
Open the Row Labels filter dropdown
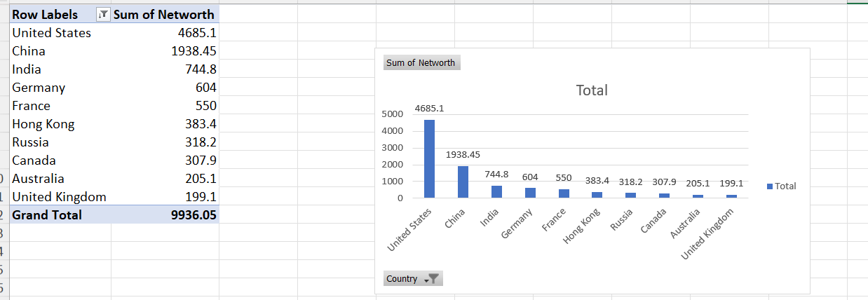pyautogui.click(x=102, y=15)
